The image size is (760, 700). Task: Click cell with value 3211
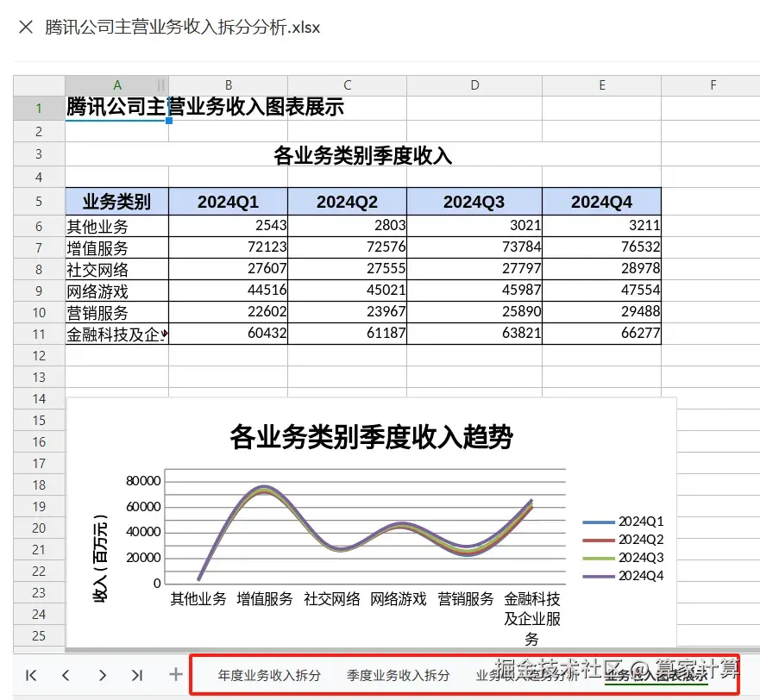pos(601,226)
